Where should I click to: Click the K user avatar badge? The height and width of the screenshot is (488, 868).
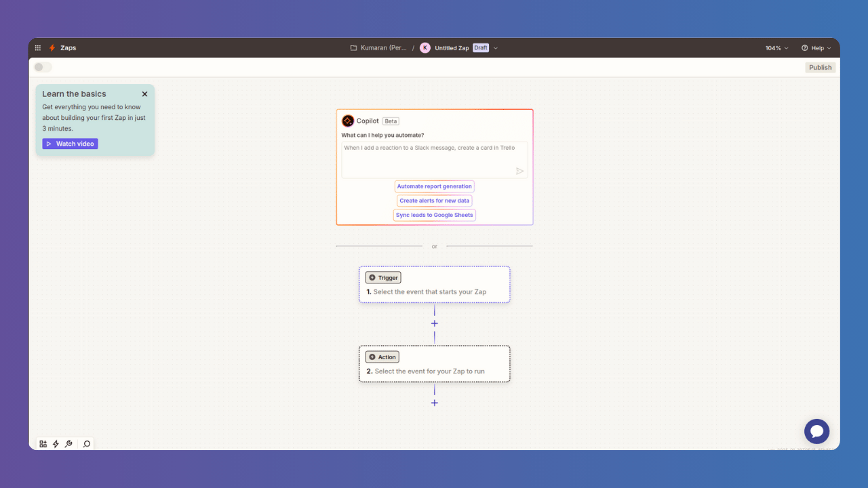[425, 48]
